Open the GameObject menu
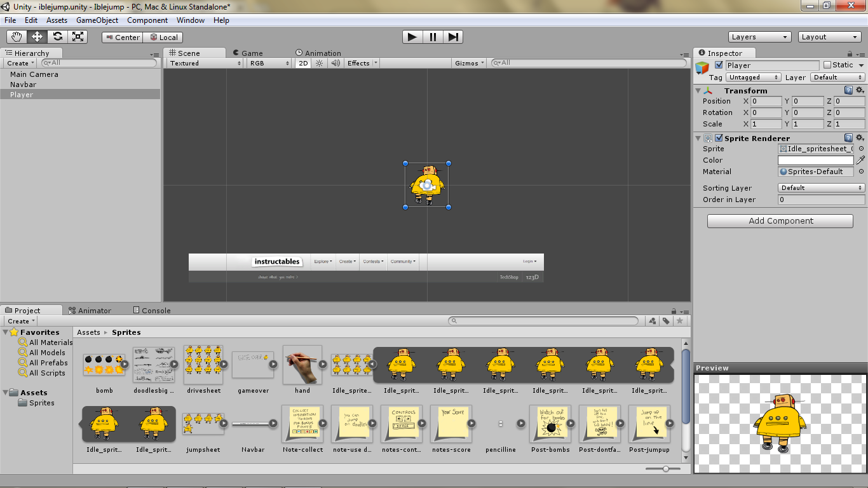 click(x=97, y=20)
